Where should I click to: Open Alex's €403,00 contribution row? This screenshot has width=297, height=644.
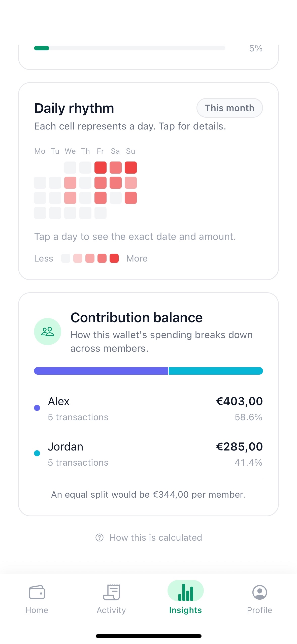coord(148,408)
